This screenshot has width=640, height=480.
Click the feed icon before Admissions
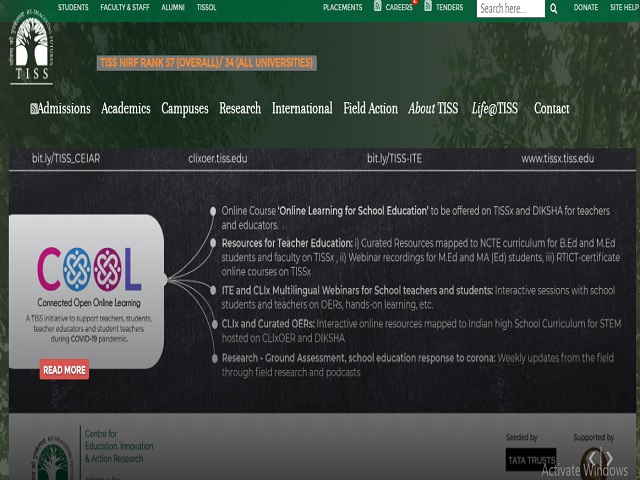coord(33,109)
